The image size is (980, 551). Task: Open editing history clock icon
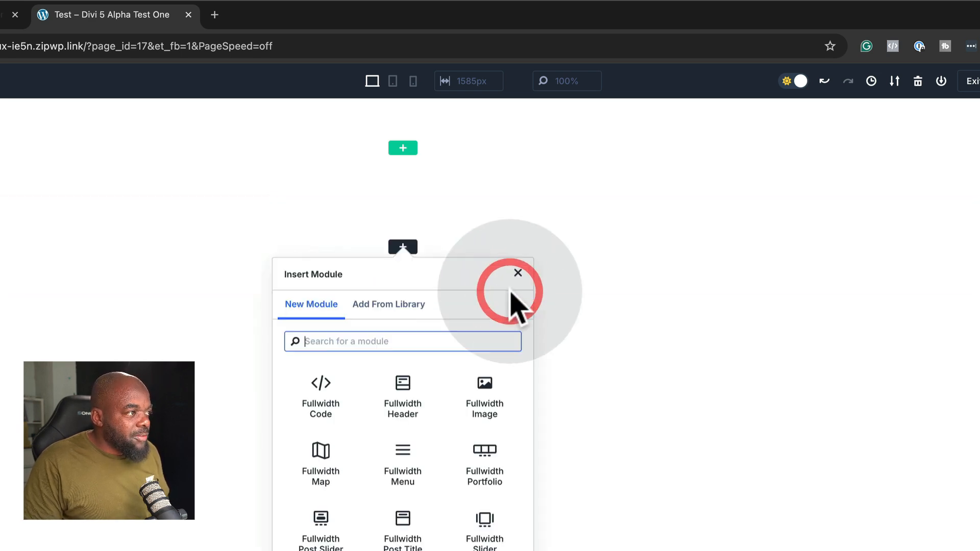point(871,81)
